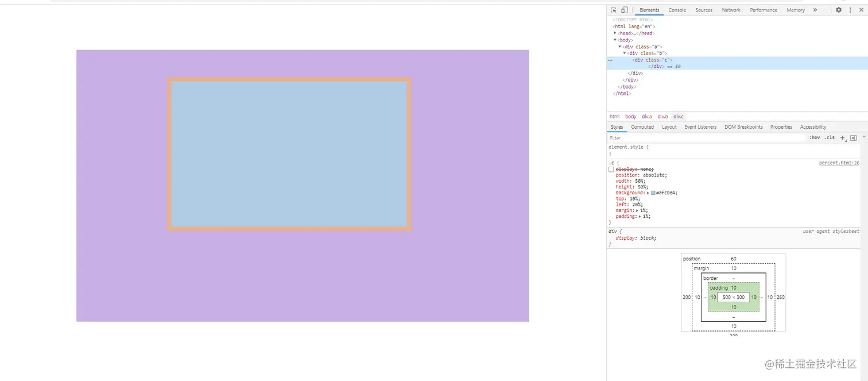The width and height of the screenshot is (868, 381).
Task: Click the #afcbe4 color swatch
Action: 653,193
